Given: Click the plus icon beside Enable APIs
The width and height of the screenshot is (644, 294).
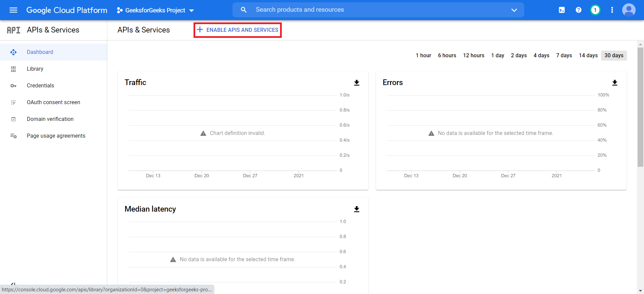Looking at the screenshot, I should pyautogui.click(x=200, y=29).
